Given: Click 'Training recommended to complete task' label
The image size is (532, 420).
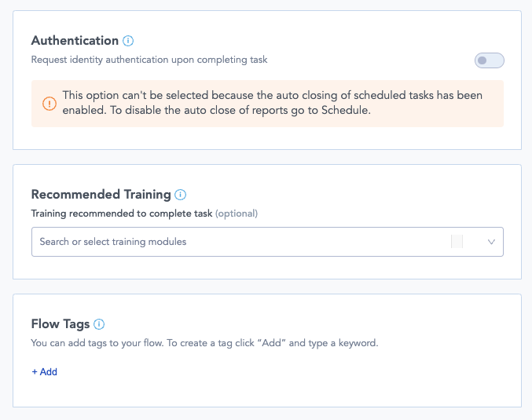Looking at the screenshot, I should [x=122, y=214].
